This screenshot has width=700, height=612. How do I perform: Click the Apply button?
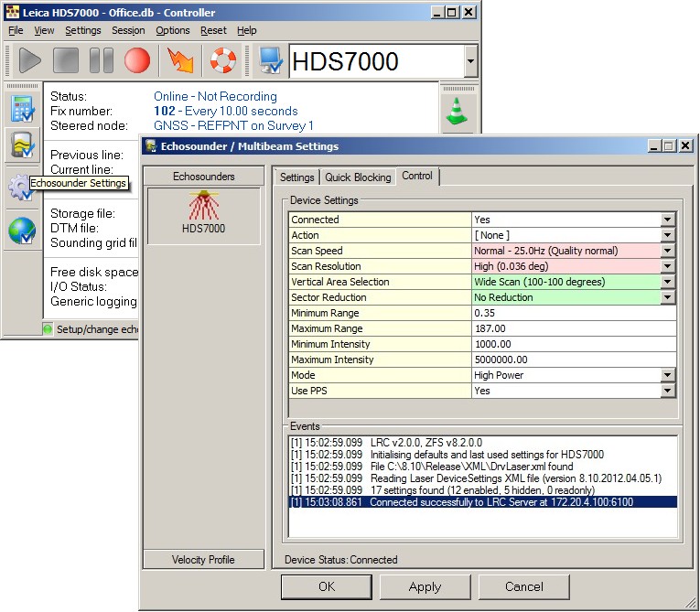click(424, 586)
